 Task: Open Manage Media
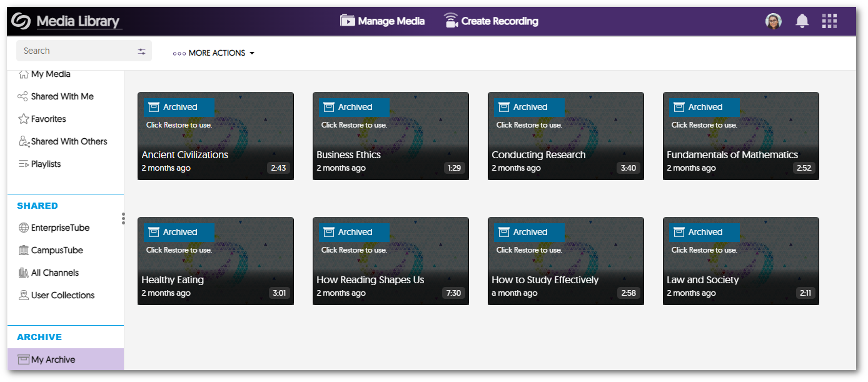pos(382,21)
